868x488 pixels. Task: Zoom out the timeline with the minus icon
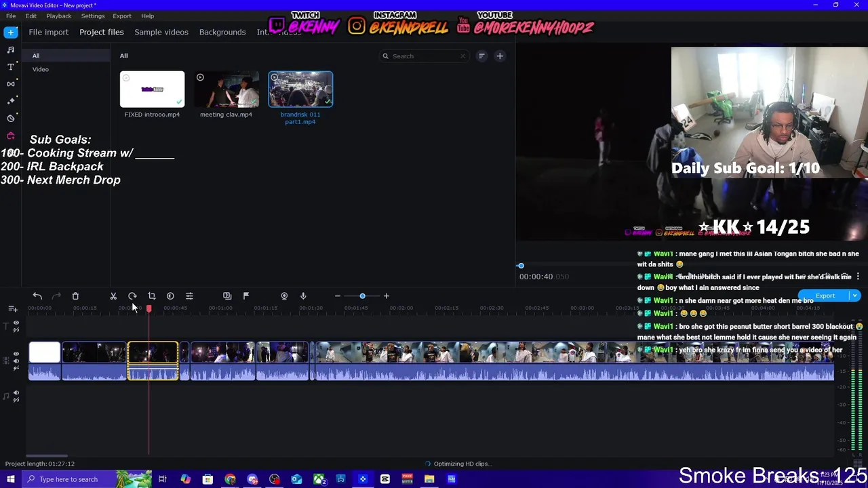click(338, 296)
